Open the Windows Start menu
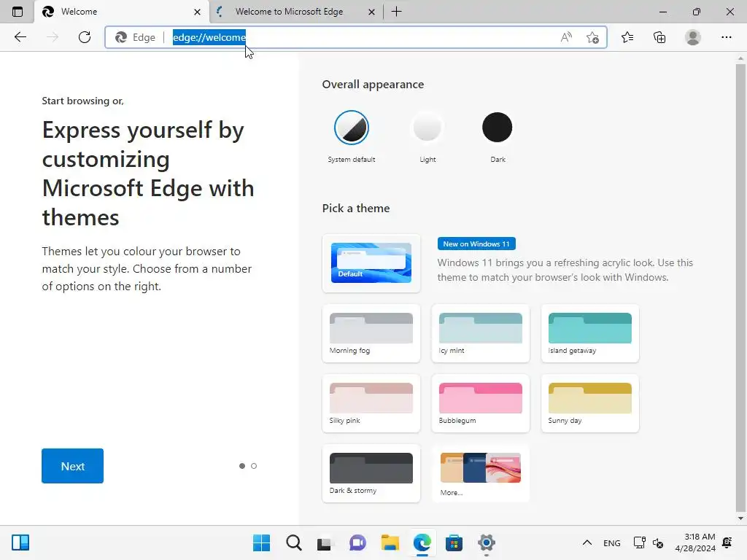The height and width of the screenshot is (560, 747). (261, 542)
